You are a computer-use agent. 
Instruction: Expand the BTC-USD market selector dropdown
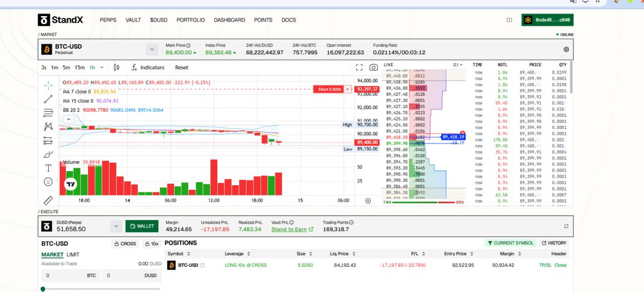click(152, 49)
